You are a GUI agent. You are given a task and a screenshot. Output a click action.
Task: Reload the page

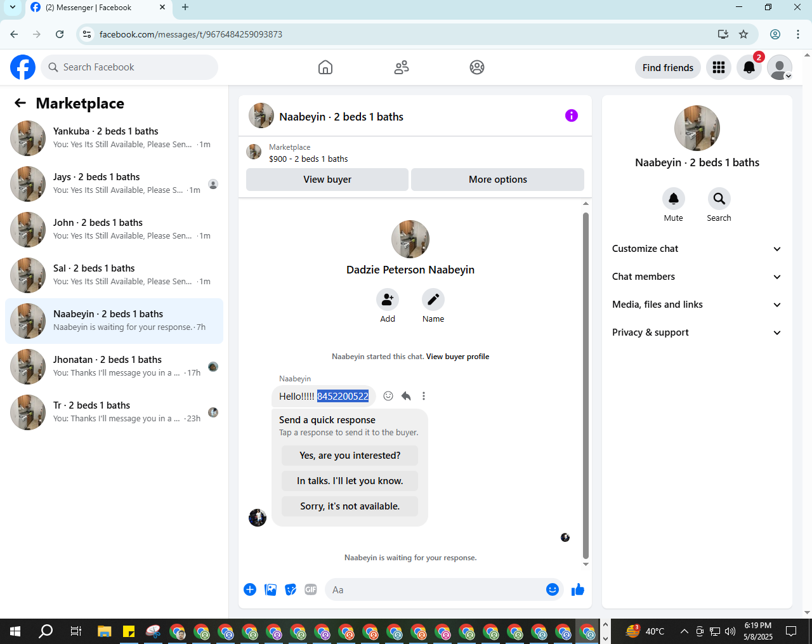[60, 34]
